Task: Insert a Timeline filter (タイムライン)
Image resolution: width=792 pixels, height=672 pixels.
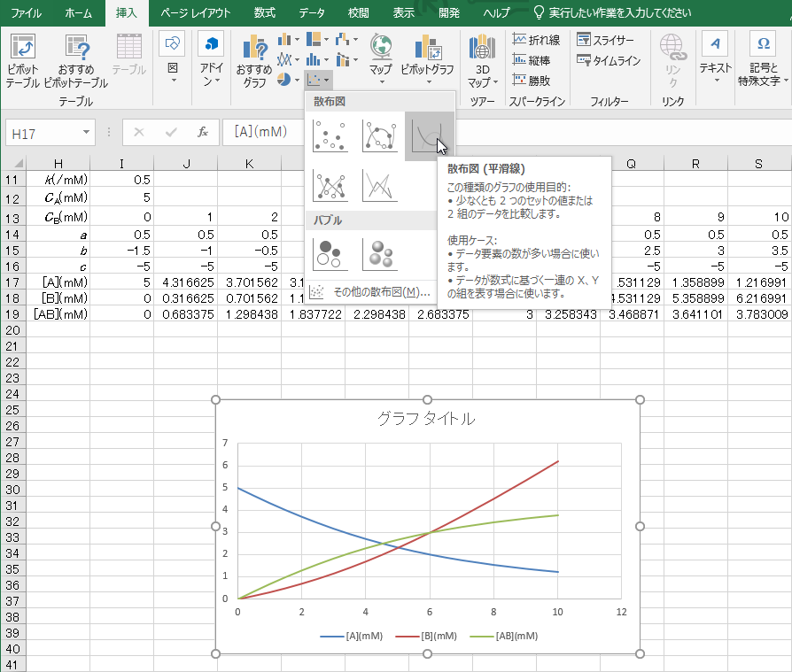Action: pyautogui.click(x=609, y=60)
